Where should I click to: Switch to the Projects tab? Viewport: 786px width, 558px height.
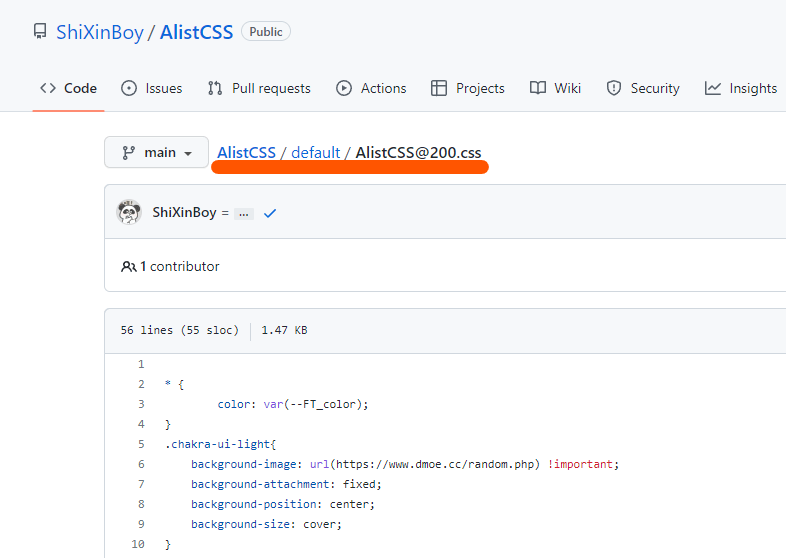point(467,88)
